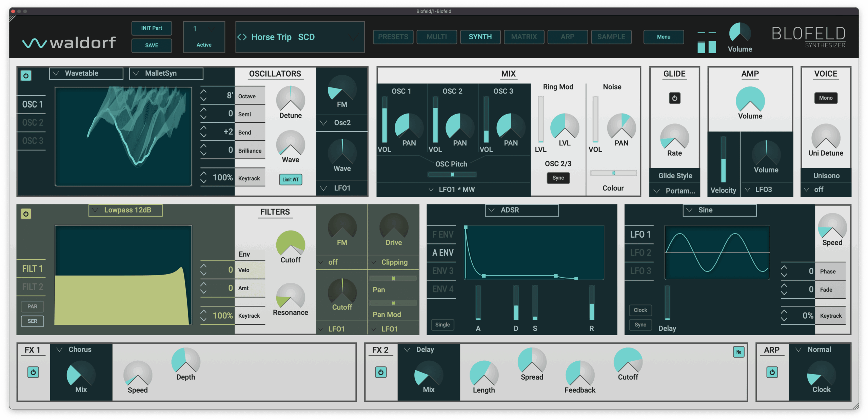Switch to the MATRIX tab

pyautogui.click(x=524, y=37)
